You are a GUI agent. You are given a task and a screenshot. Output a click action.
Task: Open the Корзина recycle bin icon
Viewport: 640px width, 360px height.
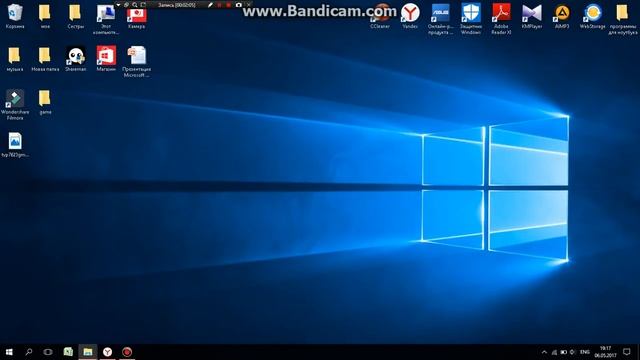(15, 16)
